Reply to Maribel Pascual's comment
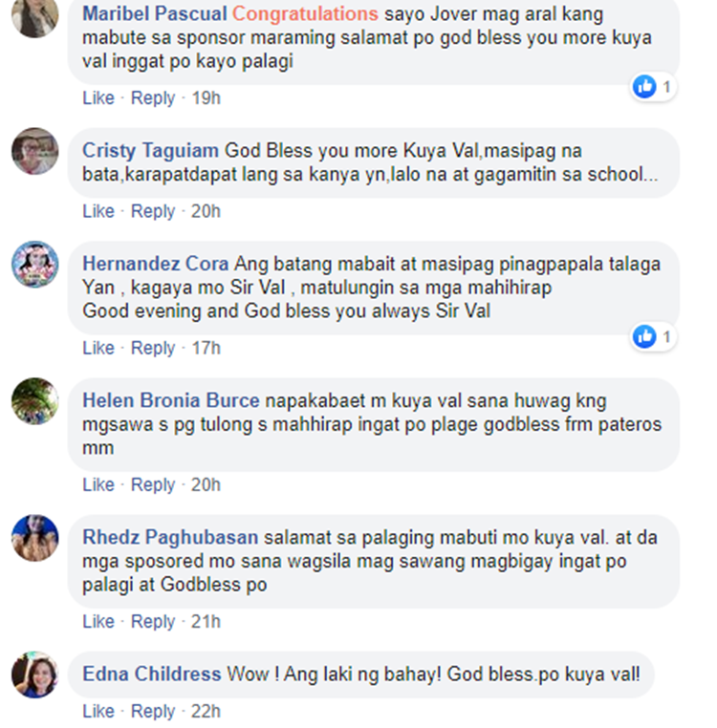 click(x=153, y=98)
